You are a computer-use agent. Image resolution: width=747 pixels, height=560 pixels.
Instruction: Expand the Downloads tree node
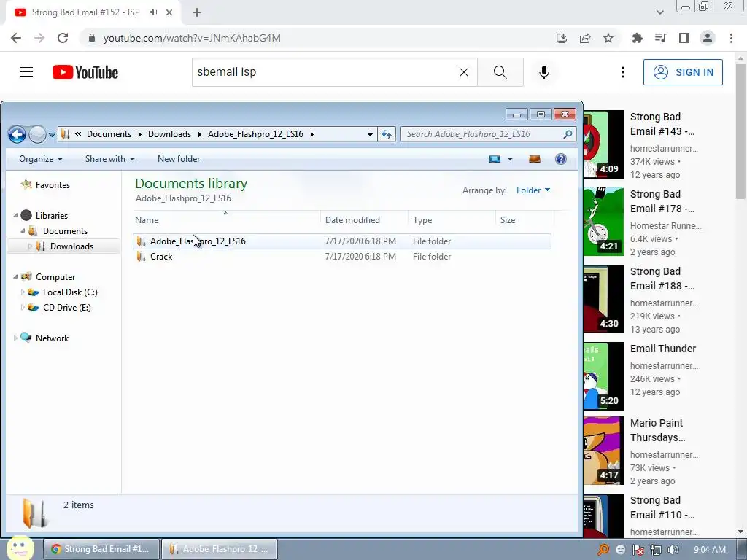click(x=30, y=246)
